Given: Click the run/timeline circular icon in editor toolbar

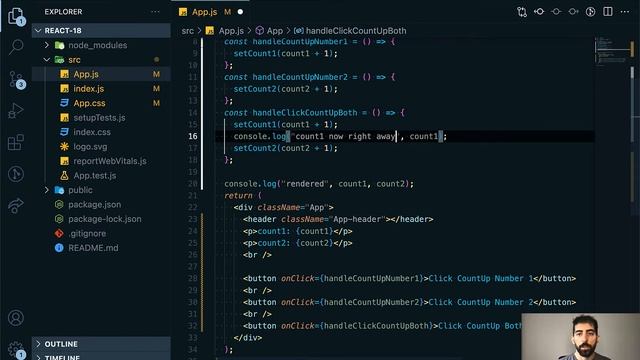Looking at the screenshot, I should (590, 12).
